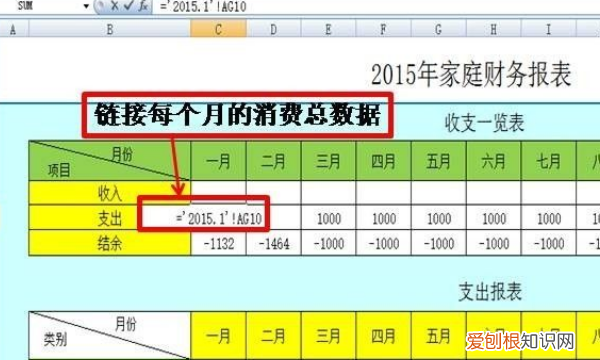Screen dimensions: 600x360
Task: Select empty 收入 cell under 三月
Action: (x=328, y=193)
